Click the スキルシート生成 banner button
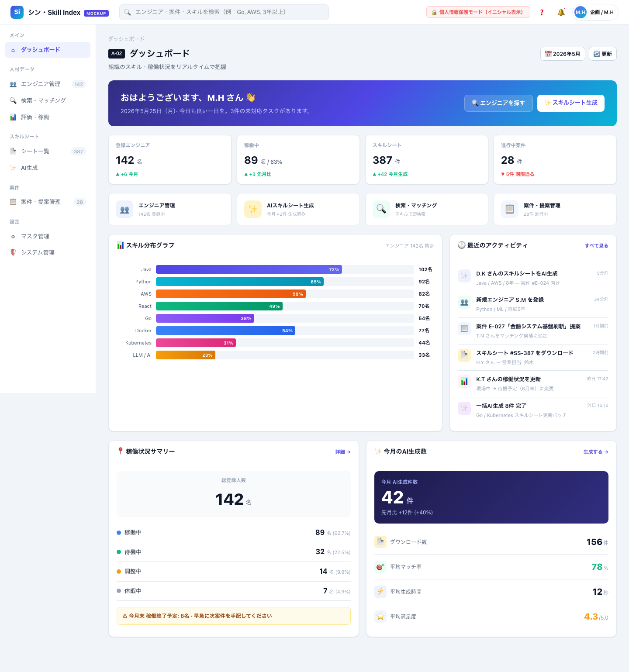This screenshot has width=629, height=672. (571, 103)
